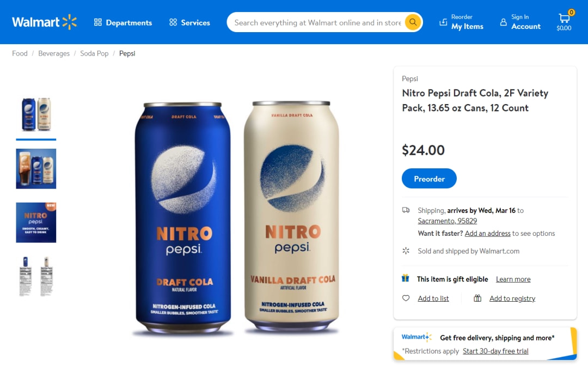Viewport: 588px width, 366px height.
Task: Click the Preorder button
Action: point(429,178)
